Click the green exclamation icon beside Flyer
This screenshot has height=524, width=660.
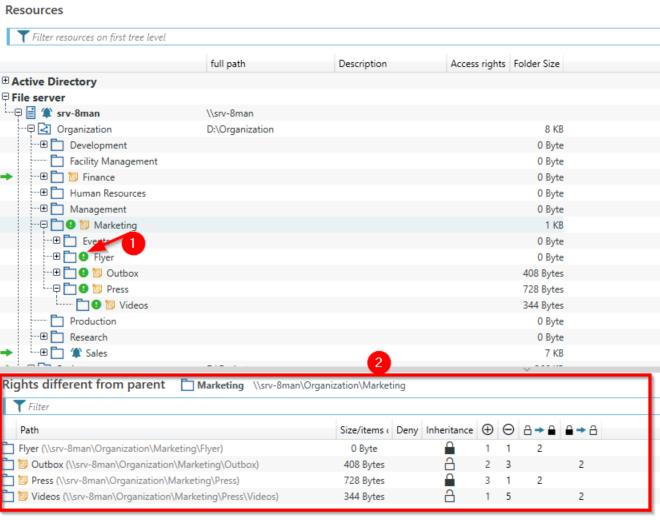pyautogui.click(x=84, y=257)
